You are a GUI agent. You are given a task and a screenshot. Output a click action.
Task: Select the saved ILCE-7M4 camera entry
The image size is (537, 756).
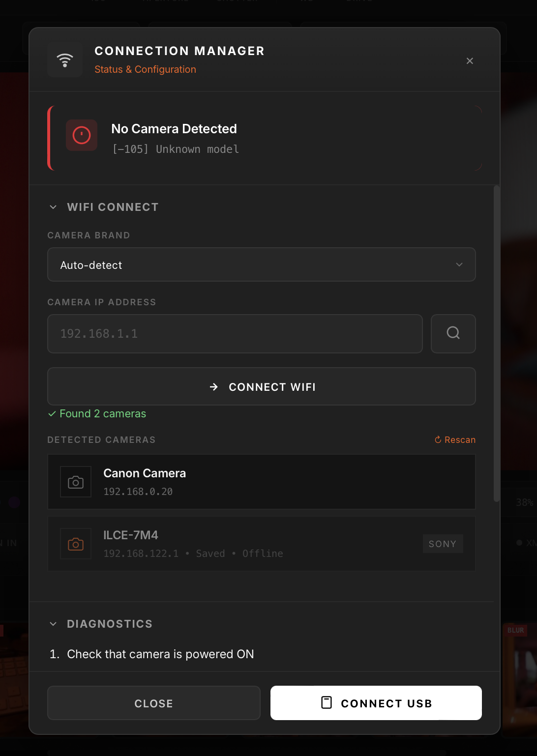262,544
